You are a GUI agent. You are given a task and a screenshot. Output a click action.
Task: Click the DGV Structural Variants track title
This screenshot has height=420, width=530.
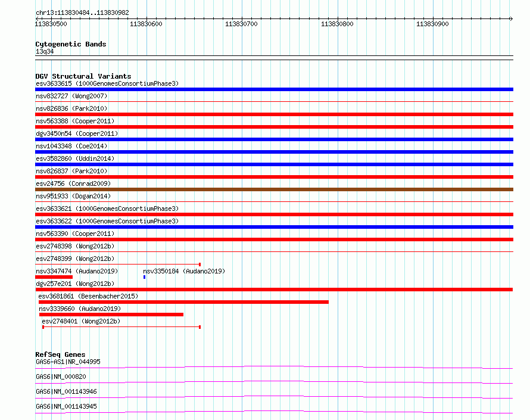point(83,76)
